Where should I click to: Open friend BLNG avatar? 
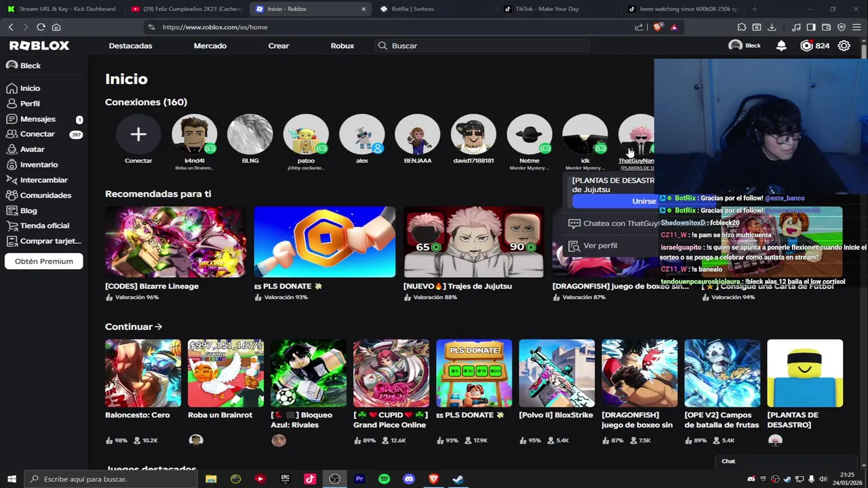(x=250, y=134)
